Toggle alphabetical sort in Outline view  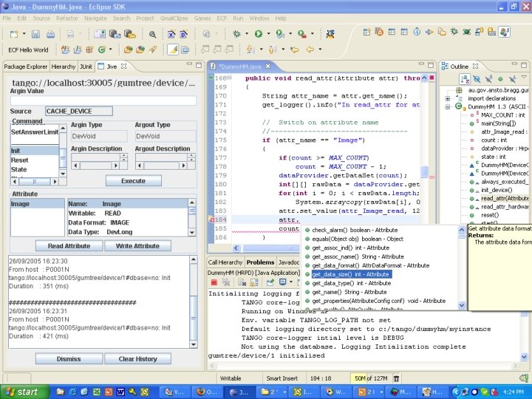tap(465, 78)
